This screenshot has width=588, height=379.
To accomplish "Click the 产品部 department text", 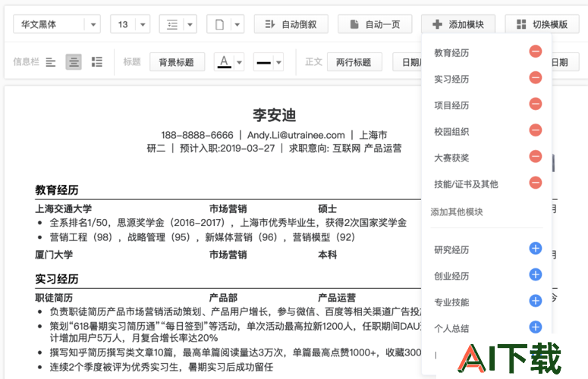I will pyautogui.click(x=223, y=298).
